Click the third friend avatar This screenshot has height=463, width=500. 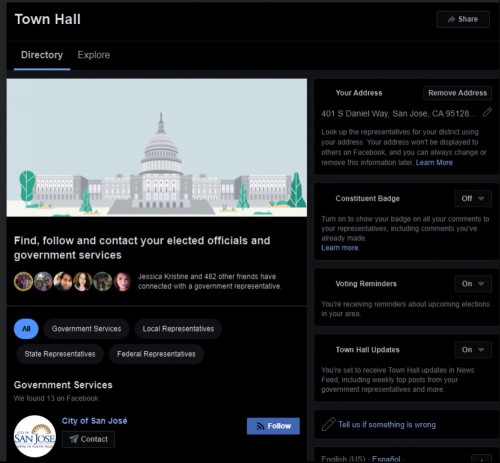tap(63, 281)
